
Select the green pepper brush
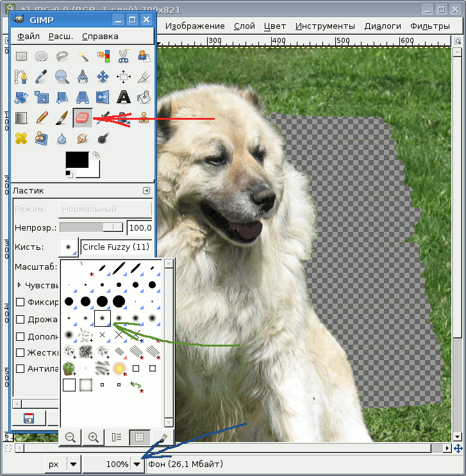[69, 368]
